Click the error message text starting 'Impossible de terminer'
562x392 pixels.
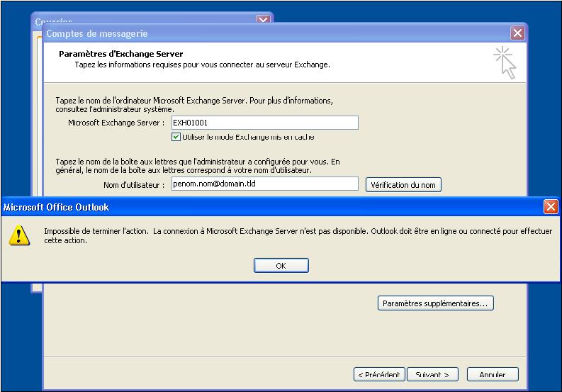click(298, 235)
